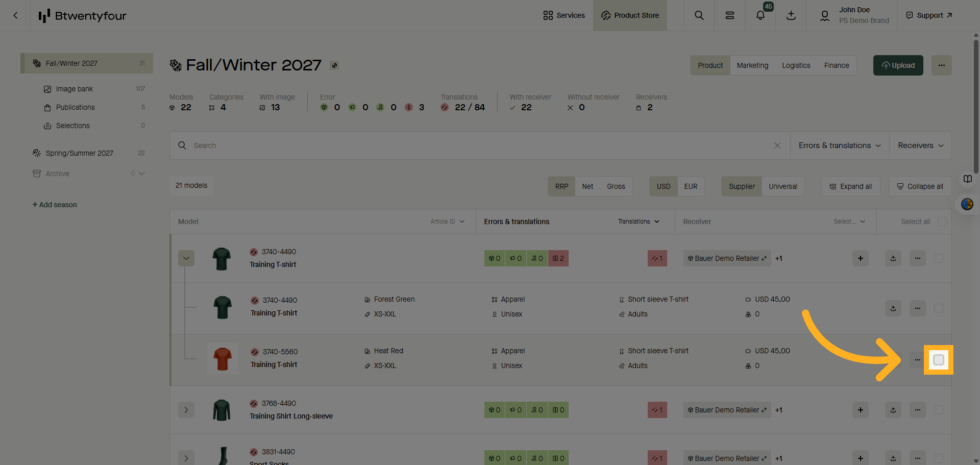Open the Finance tab
The image size is (980, 465).
coord(837,65)
